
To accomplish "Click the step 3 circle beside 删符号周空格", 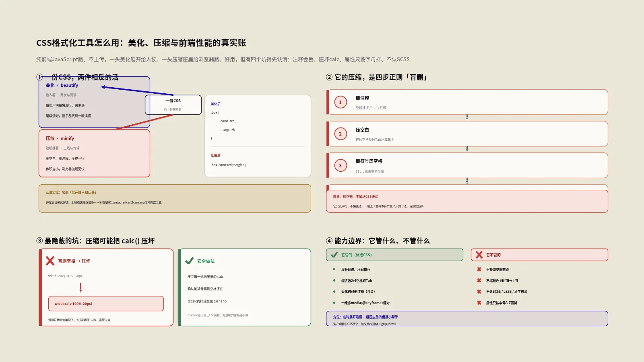I will coord(341,165).
